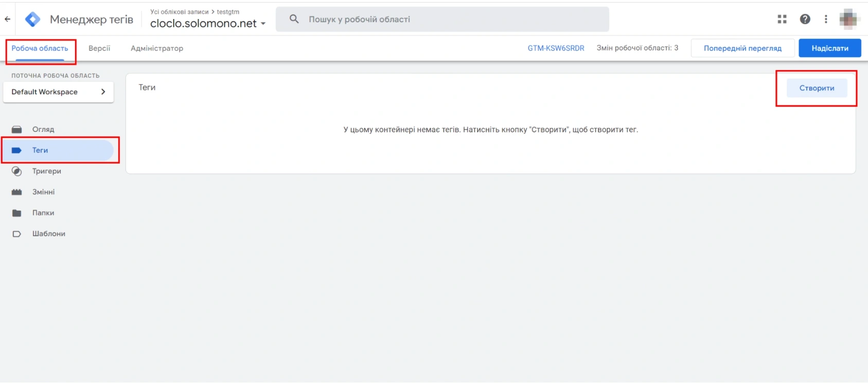Open the Google apps grid icon
This screenshot has height=383, width=868.
point(782,19)
